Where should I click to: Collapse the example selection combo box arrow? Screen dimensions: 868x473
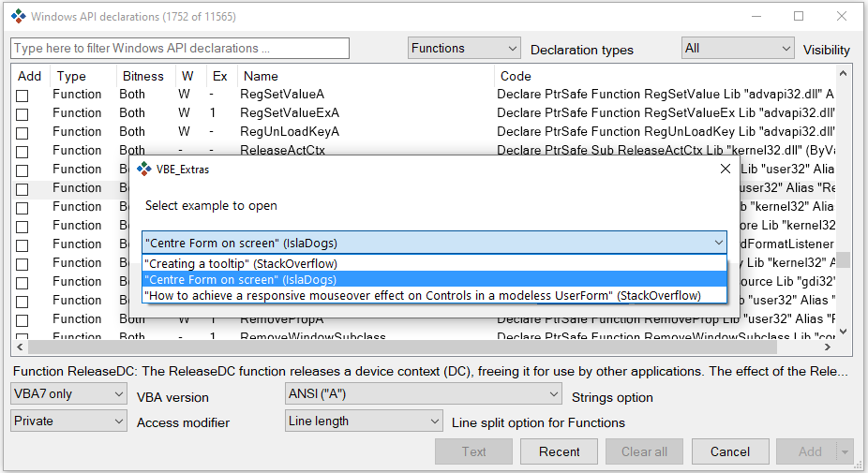718,243
